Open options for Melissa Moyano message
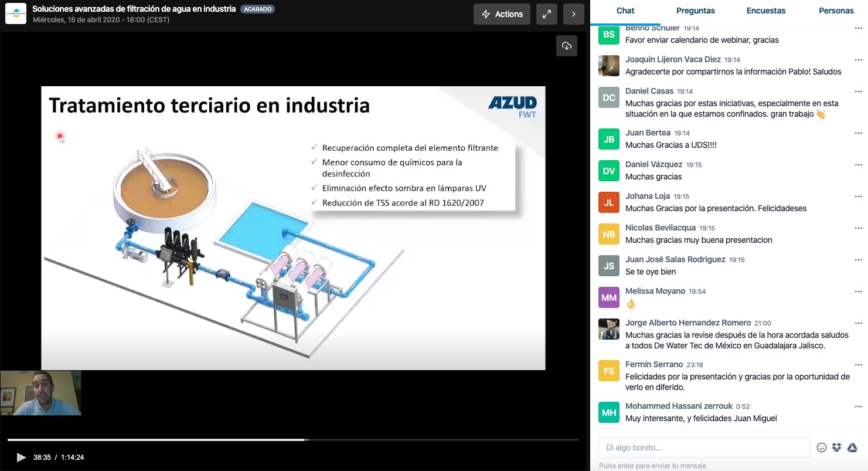Viewport: 868px width, 471px height. tap(858, 292)
